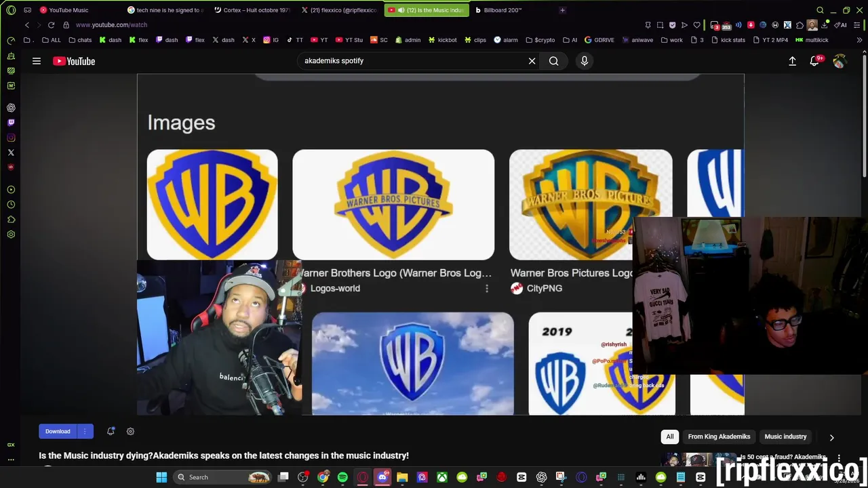Open the notification bell below the video
The height and width of the screenshot is (488, 868).
point(111,431)
